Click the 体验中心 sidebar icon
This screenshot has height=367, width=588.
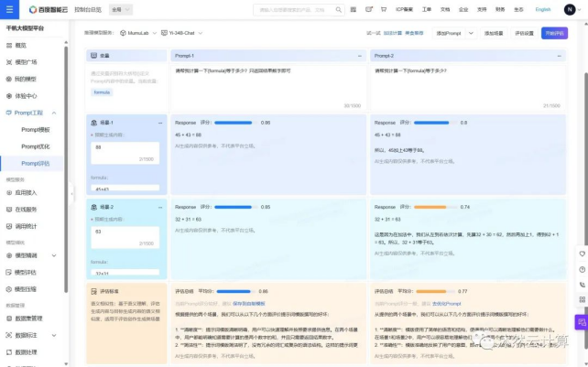point(9,96)
